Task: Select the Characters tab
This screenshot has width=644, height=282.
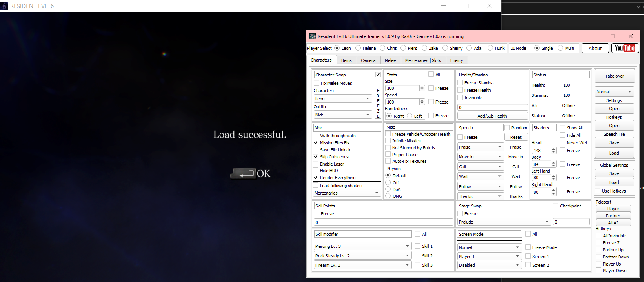Action: point(321,60)
